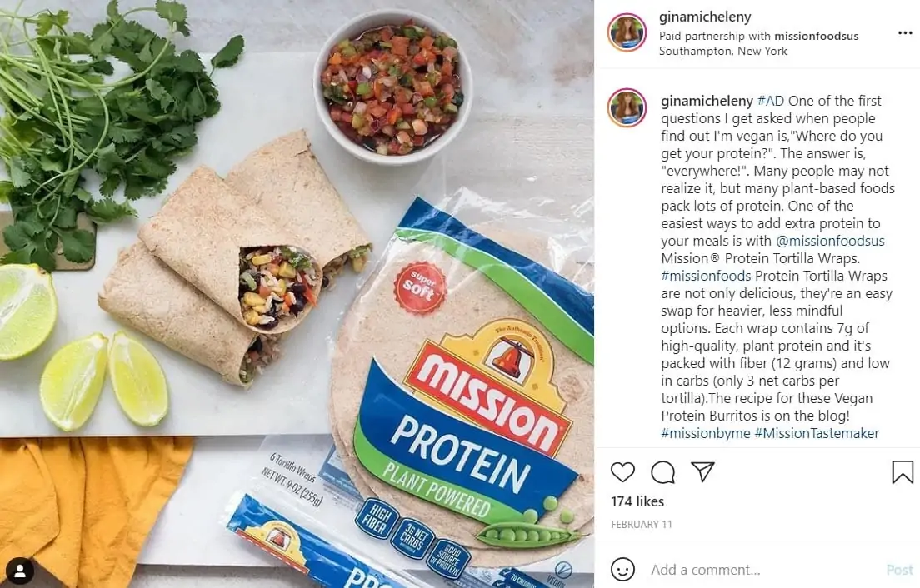Like the post with the heart icon

coord(622,472)
